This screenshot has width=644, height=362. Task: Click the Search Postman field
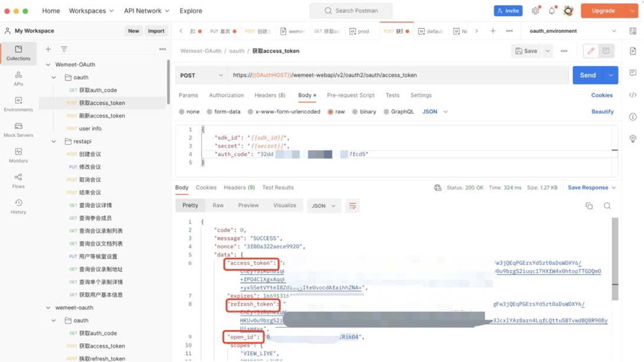(x=351, y=11)
